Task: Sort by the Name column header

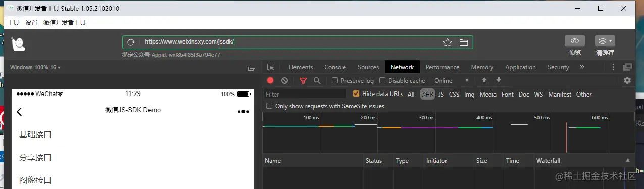Action: pos(313,161)
